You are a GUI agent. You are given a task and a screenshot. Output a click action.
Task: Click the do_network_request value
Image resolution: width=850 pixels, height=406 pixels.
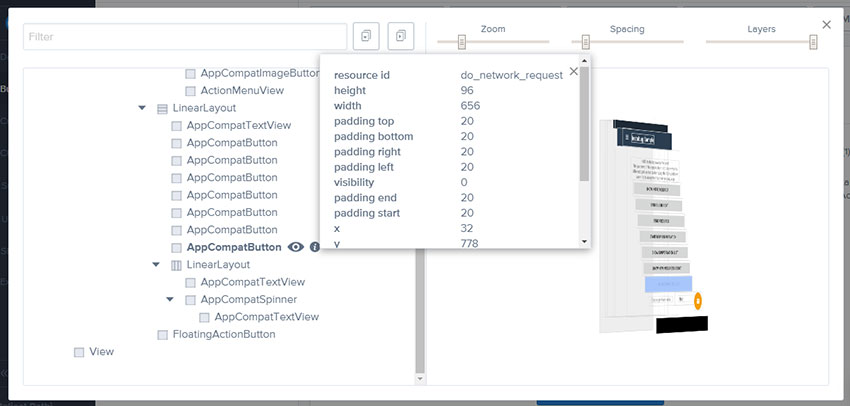point(512,75)
